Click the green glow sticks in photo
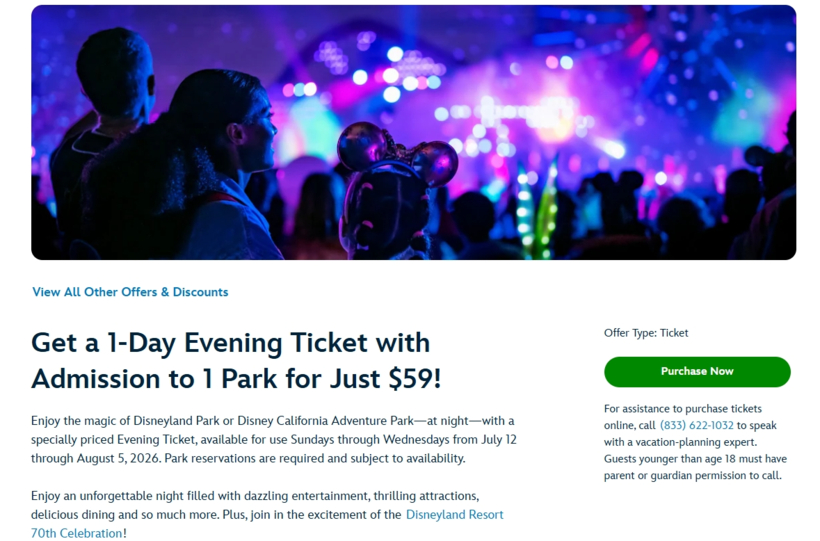 pos(536,209)
